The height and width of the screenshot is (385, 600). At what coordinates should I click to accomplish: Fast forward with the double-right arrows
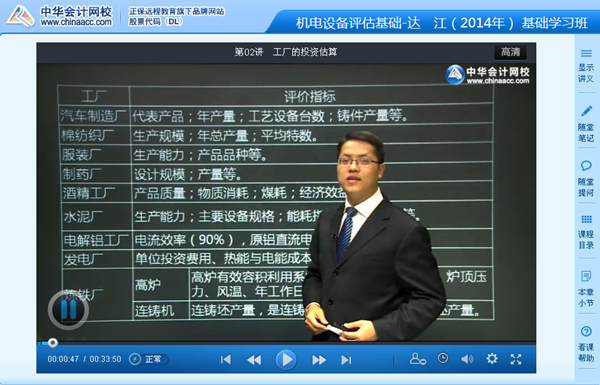(x=319, y=359)
